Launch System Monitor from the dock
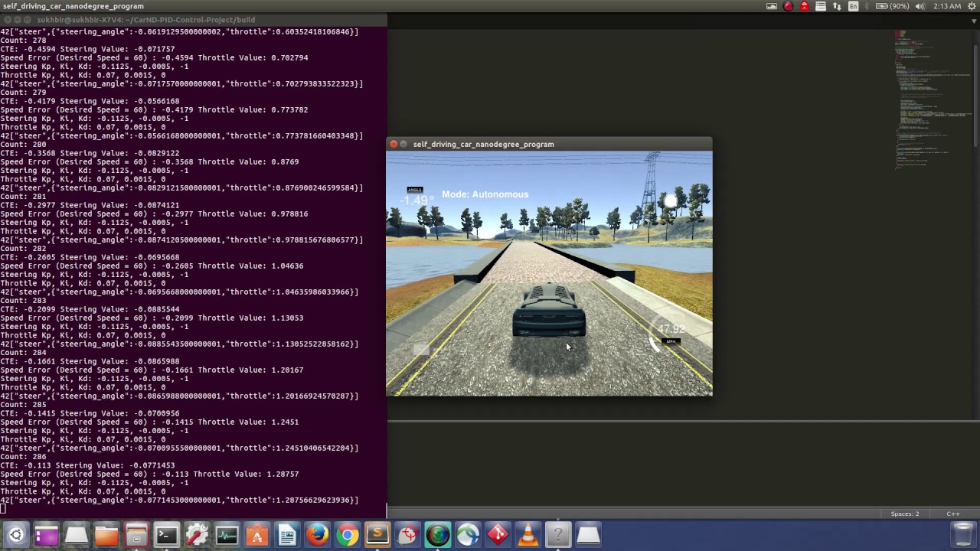 (x=227, y=535)
